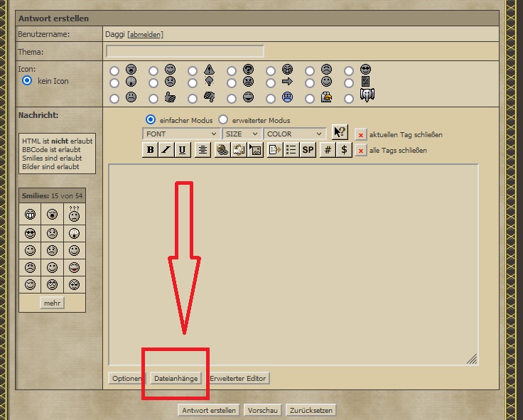The image size is (523, 420).
Task: Open the FONT dropdown
Action: [181, 134]
